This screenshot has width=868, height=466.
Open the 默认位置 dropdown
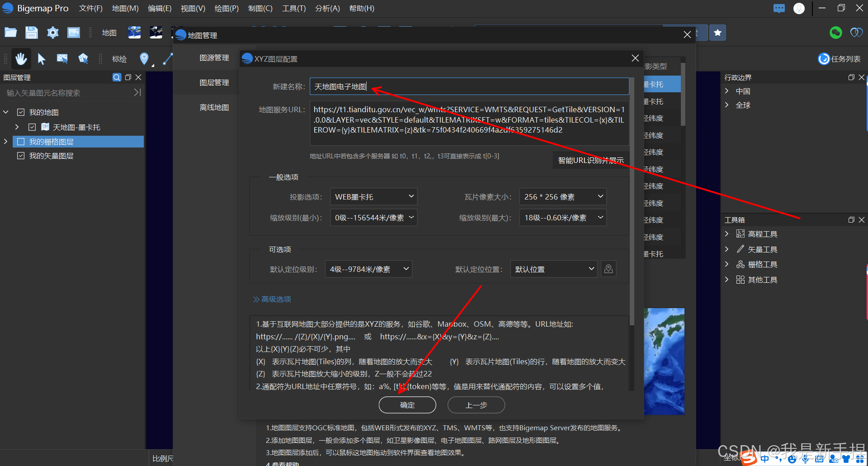[x=554, y=269]
